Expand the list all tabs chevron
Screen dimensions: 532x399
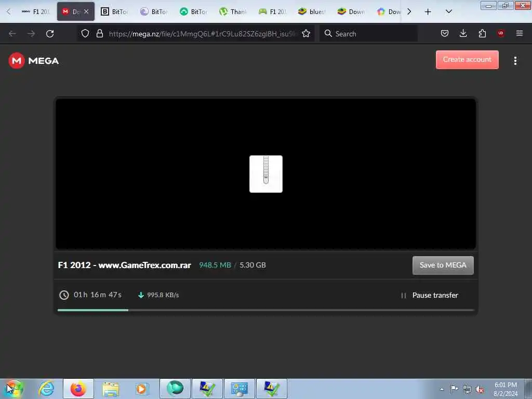pos(448,11)
